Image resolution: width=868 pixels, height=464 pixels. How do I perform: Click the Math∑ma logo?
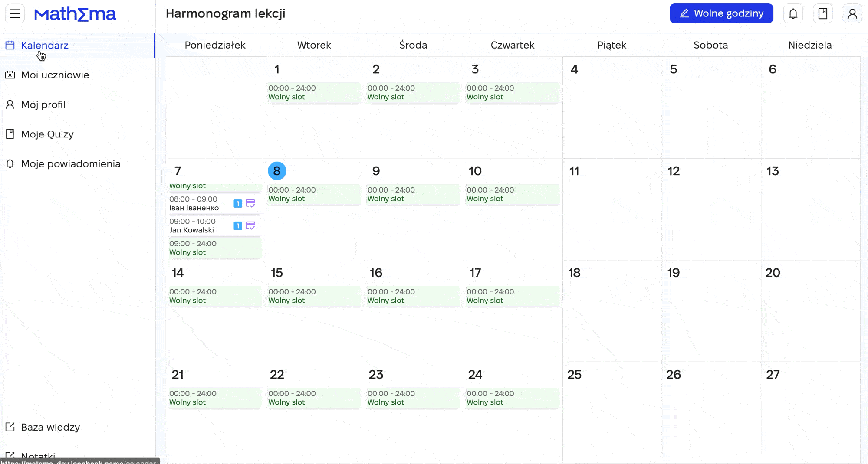[75, 14]
